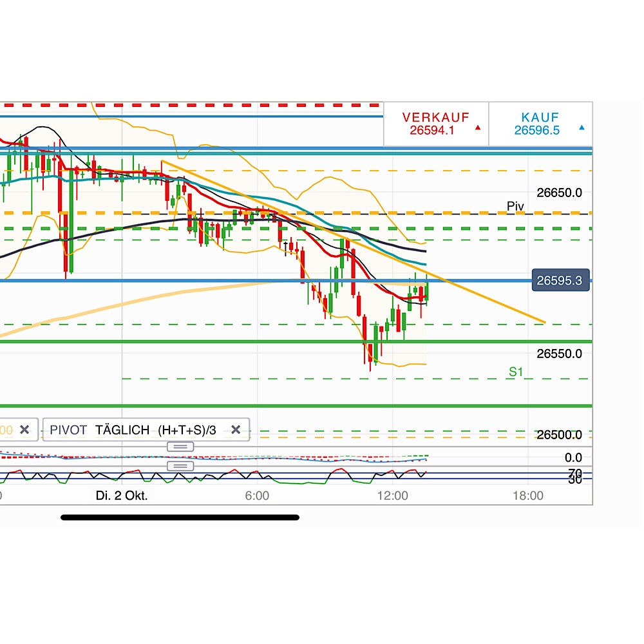Screen dimensions: 644x644
Task: Select the 12:00 time axis label
Action: 394,497
